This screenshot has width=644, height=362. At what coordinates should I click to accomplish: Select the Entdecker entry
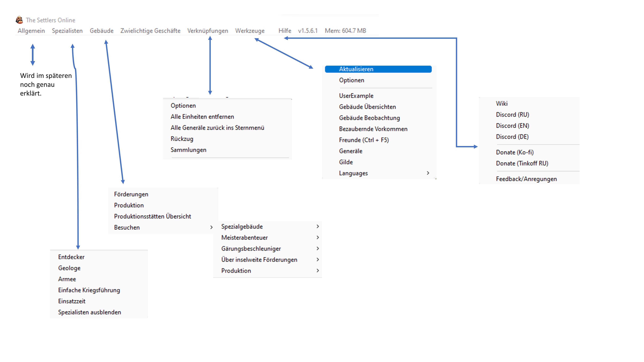click(71, 257)
